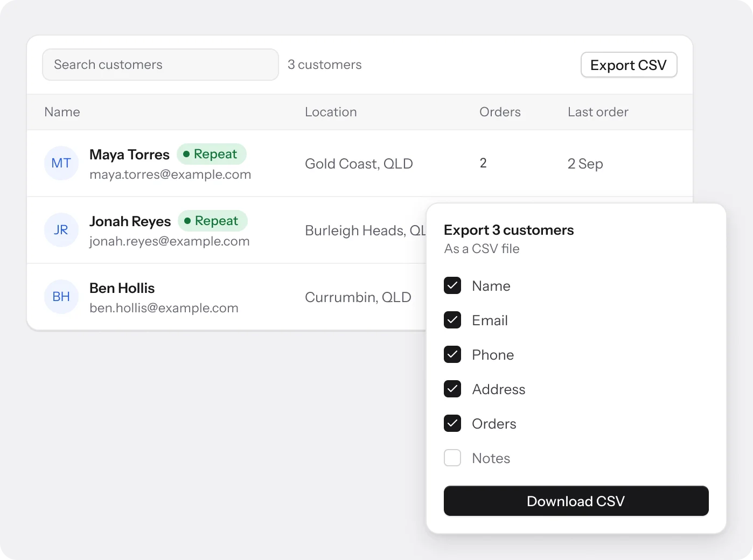Click the JR avatar for Jonah Reyes
This screenshot has width=753, height=560.
(x=61, y=230)
